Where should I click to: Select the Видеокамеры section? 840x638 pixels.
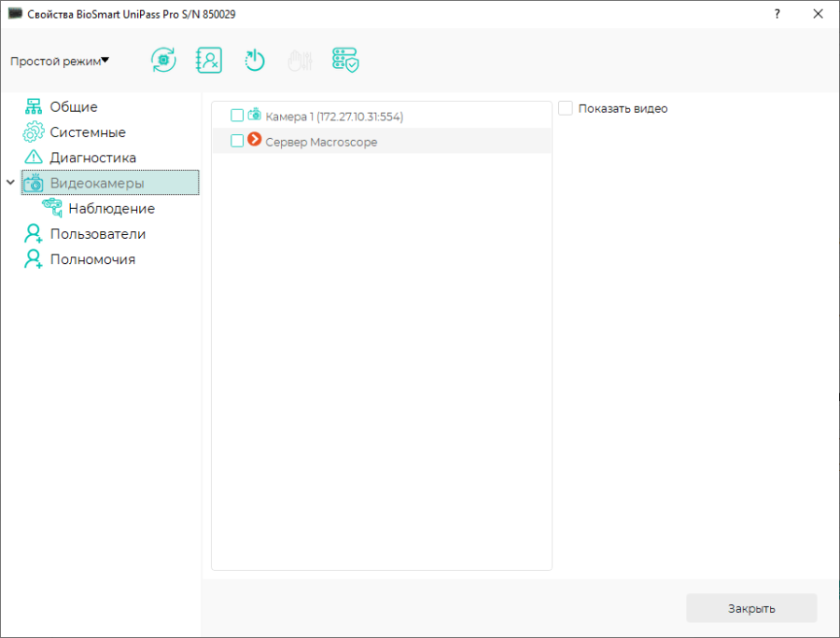110,183
